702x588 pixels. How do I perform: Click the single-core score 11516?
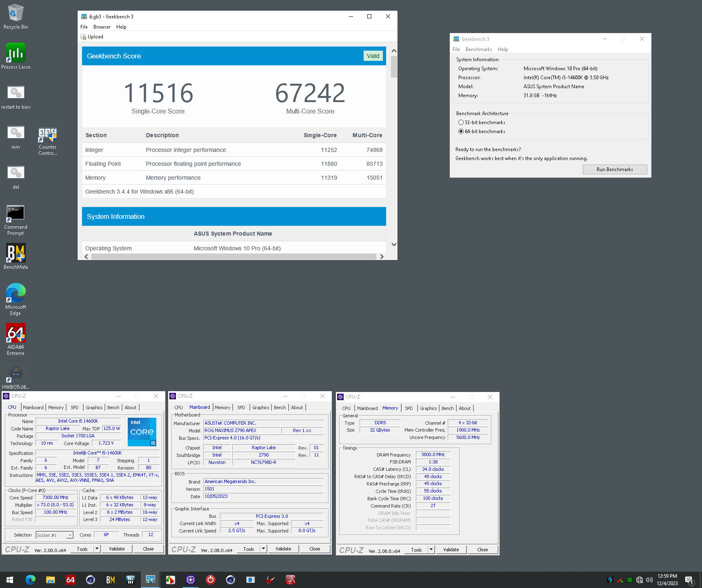click(x=158, y=93)
